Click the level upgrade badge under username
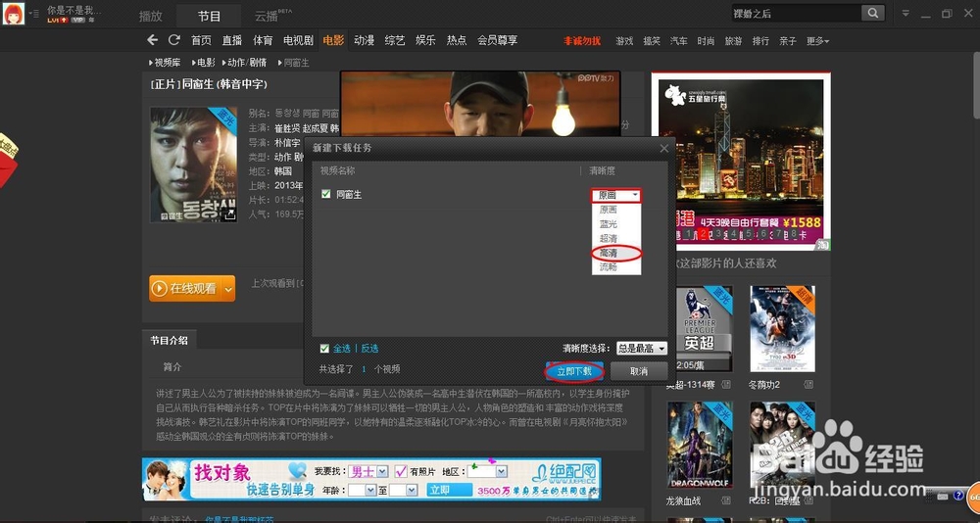The height and width of the screenshot is (523, 980). tap(58, 20)
